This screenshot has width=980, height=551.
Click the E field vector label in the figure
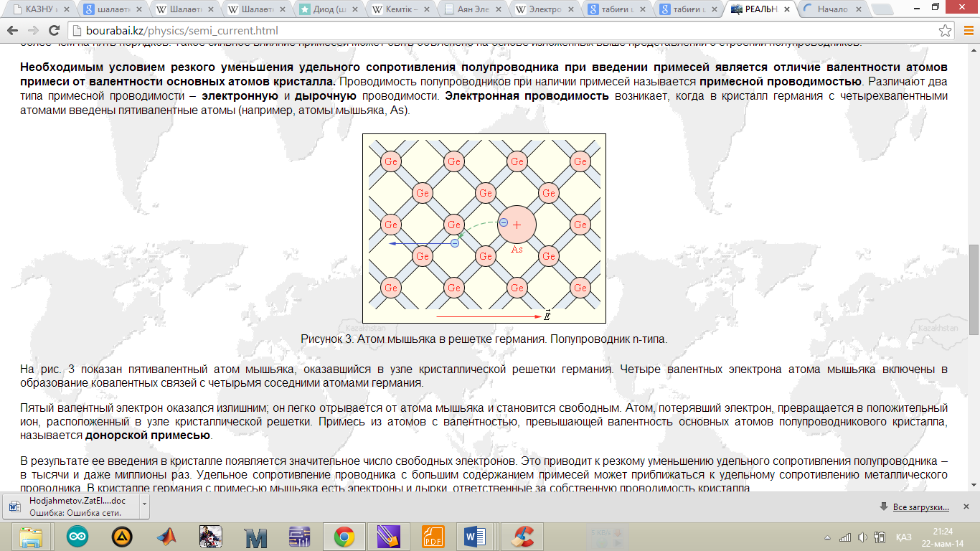click(x=547, y=314)
